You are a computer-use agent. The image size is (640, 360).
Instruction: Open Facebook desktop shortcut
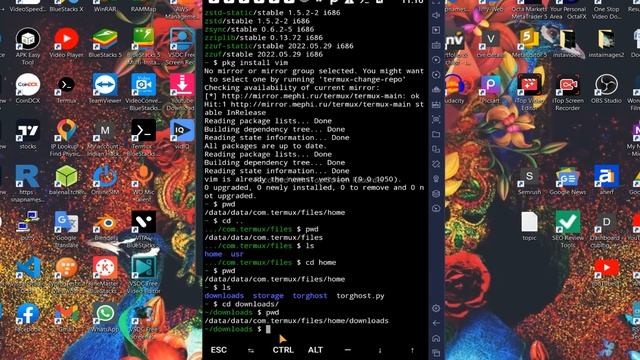28,318
